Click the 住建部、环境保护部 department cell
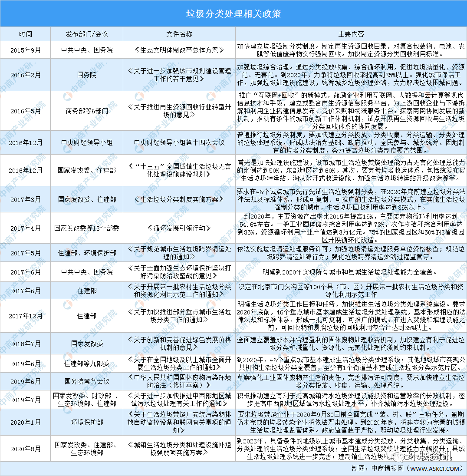 87,253
